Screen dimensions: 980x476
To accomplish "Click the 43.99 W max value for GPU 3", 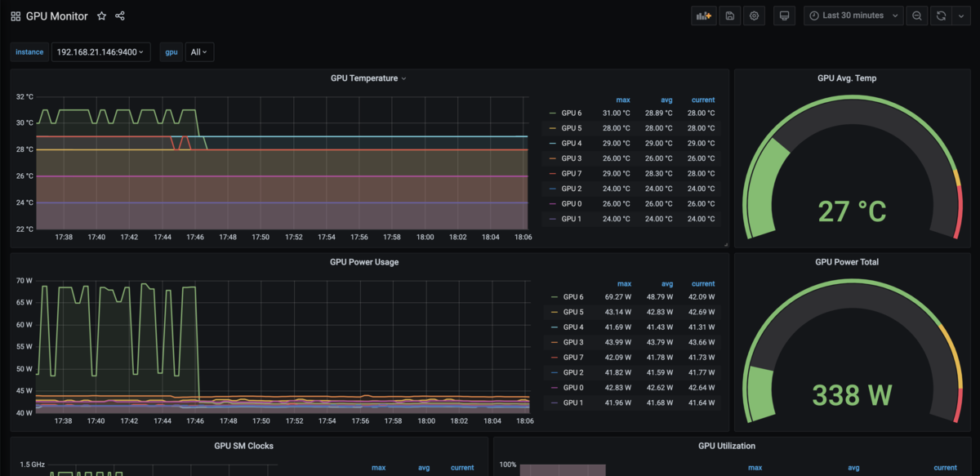I will click(x=620, y=342).
